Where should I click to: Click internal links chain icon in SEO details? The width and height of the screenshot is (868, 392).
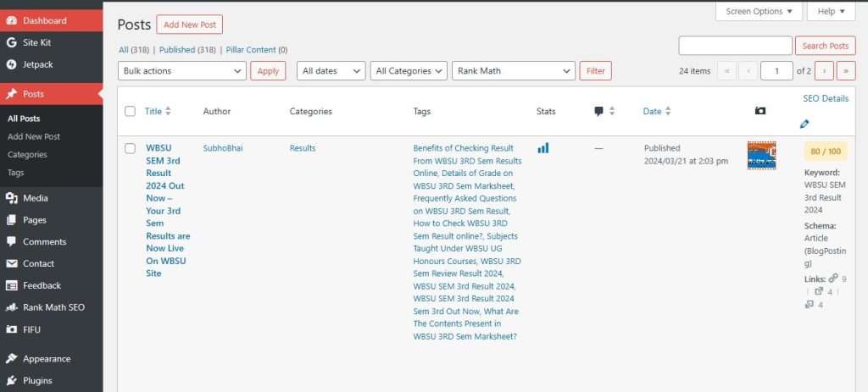833,279
